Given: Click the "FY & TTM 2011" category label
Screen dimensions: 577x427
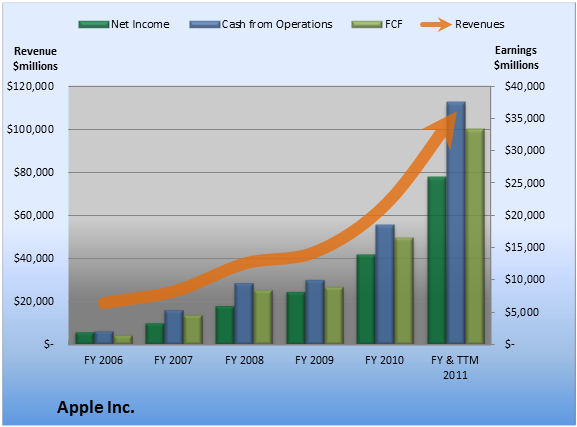Looking at the screenshot, I should (x=455, y=367).
